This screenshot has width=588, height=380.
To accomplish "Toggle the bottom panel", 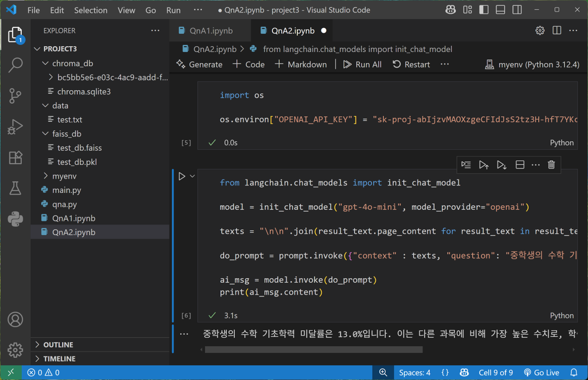I will tap(501, 10).
